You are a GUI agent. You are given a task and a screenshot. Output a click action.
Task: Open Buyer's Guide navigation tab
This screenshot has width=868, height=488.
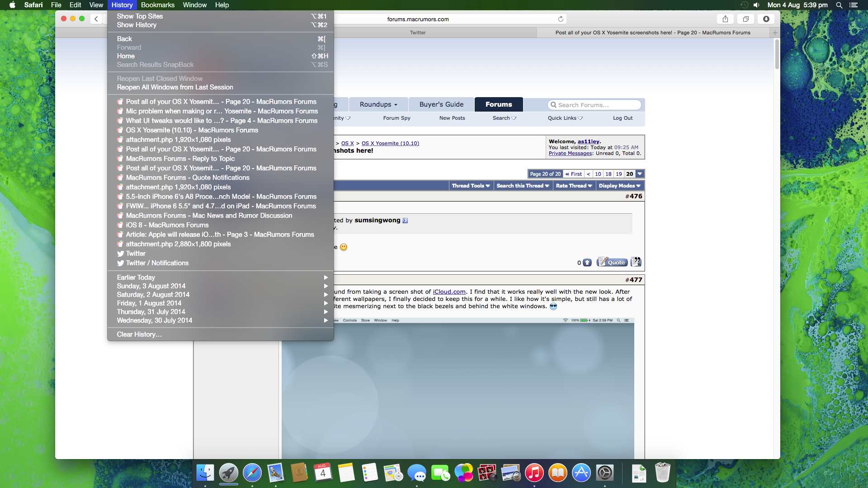click(x=441, y=104)
